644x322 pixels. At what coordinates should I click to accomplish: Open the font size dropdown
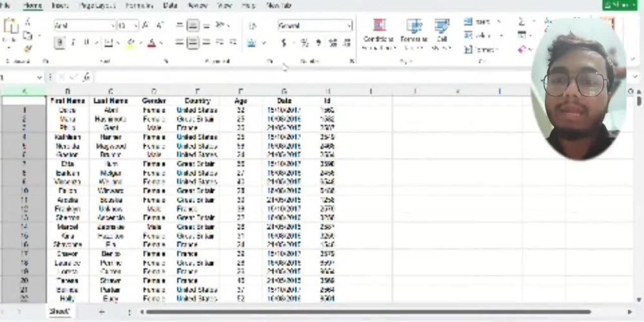[x=136, y=26]
